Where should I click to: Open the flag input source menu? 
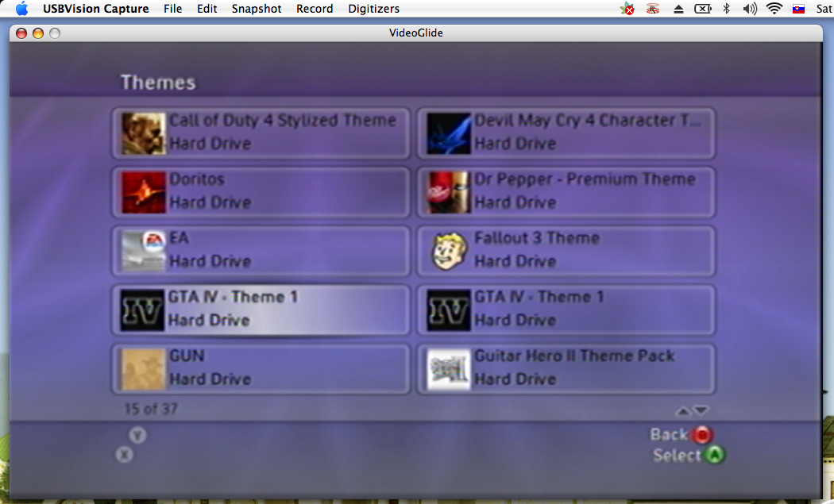click(798, 9)
